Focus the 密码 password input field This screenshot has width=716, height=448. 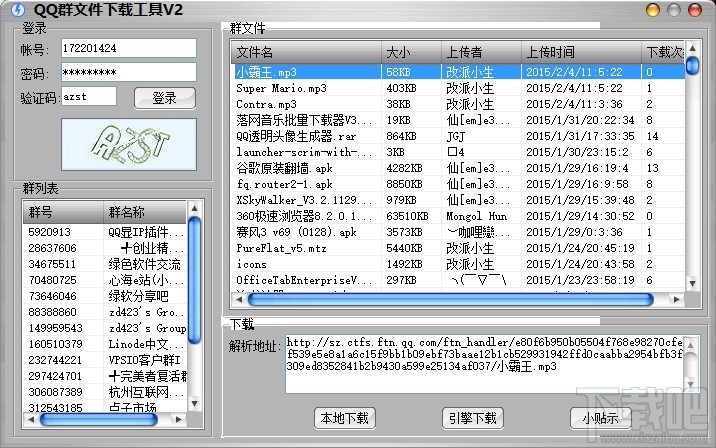pyautogui.click(x=129, y=72)
